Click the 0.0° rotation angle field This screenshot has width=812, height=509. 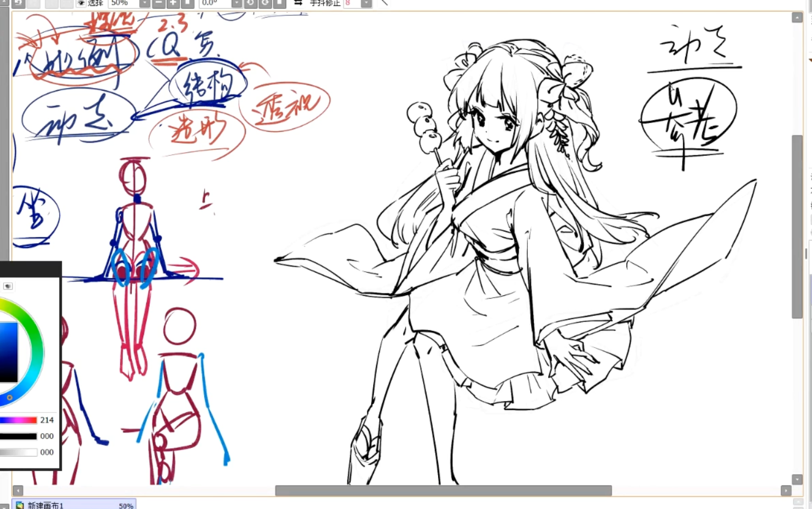coord(215,3)
